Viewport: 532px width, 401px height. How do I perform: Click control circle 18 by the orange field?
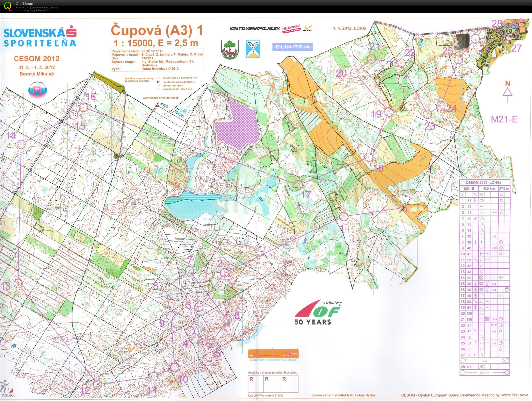368,157
